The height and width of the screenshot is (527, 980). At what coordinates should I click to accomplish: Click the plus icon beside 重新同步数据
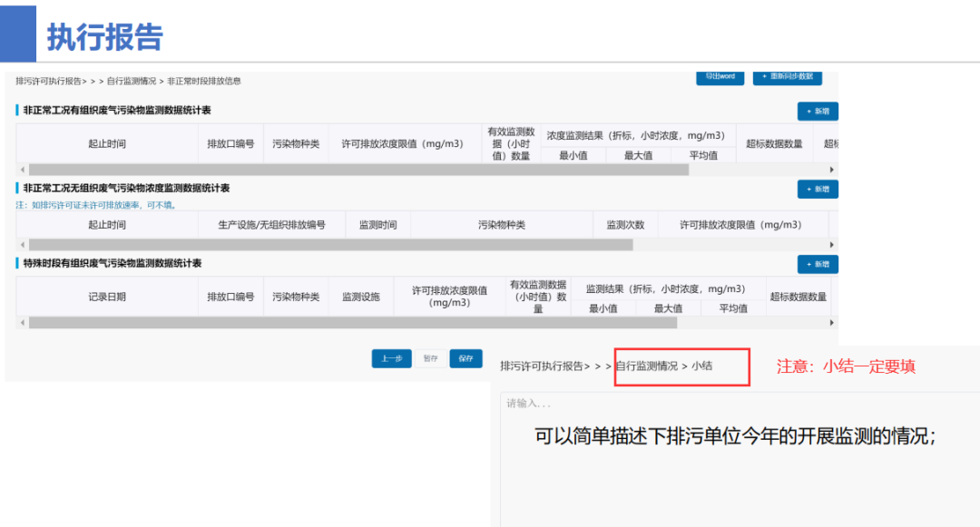click(x=766, y=78)
